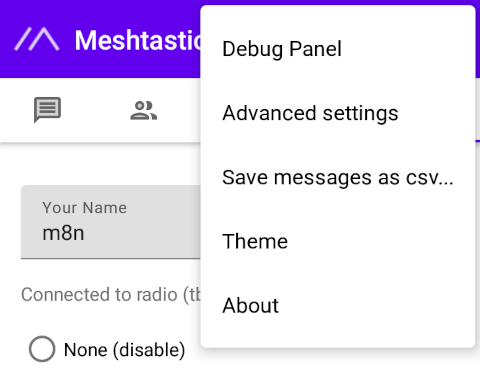The image size is (480, 377).
Task: Open Debug Panel from overflow menu
Action: (x=338, y=49)
